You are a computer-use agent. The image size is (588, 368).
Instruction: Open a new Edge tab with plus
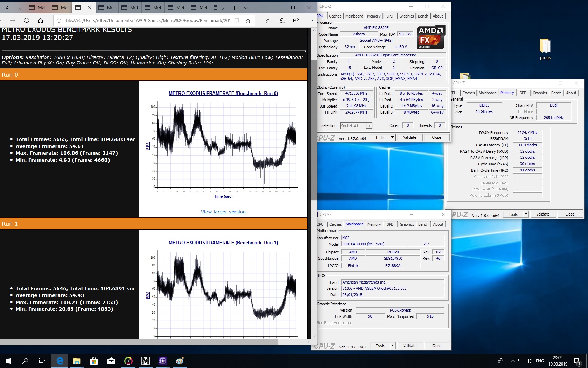point(234,7)
